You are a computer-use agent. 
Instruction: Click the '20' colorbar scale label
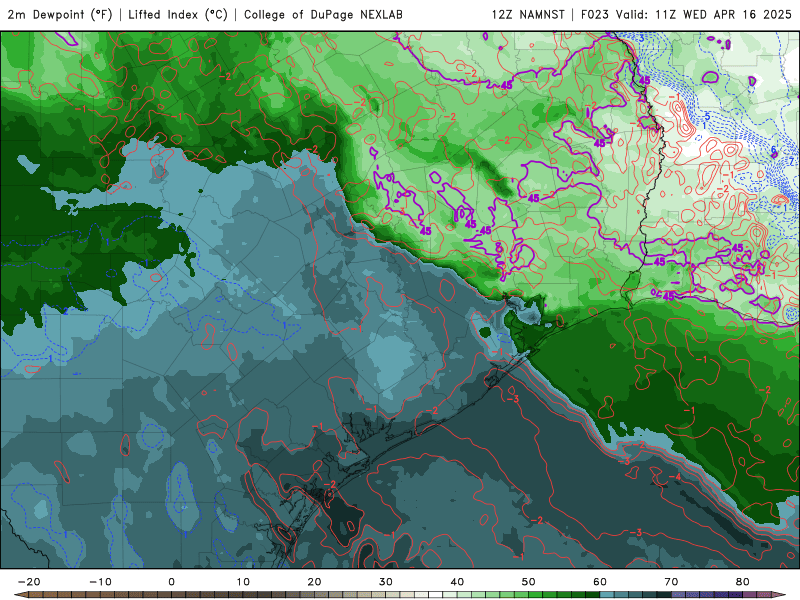coord(314,582)
